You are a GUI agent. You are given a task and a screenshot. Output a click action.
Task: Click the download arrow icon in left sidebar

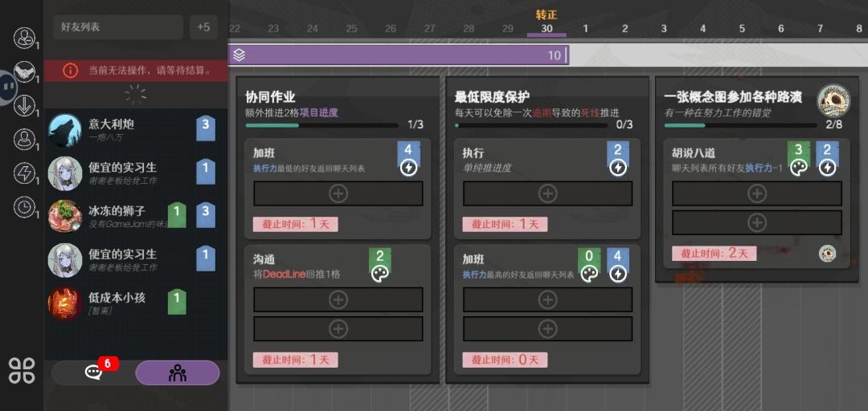point(24,106)
